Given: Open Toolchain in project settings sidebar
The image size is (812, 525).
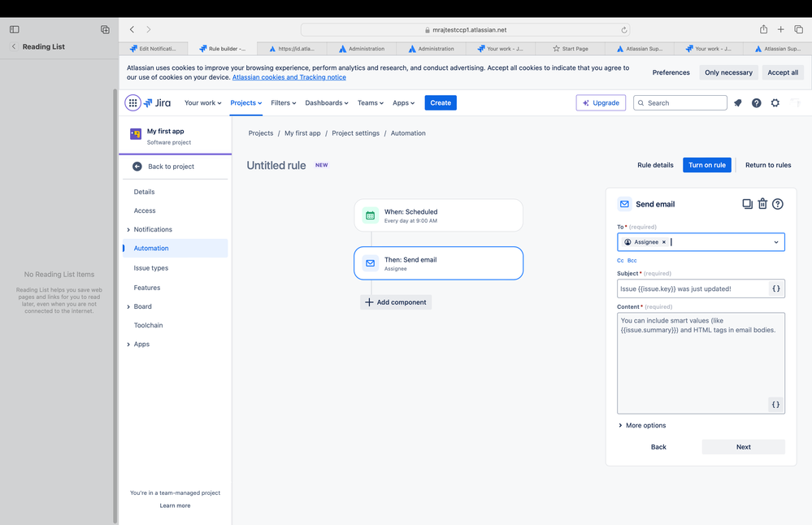Looking at the screenshot, I should click(148, 326).
